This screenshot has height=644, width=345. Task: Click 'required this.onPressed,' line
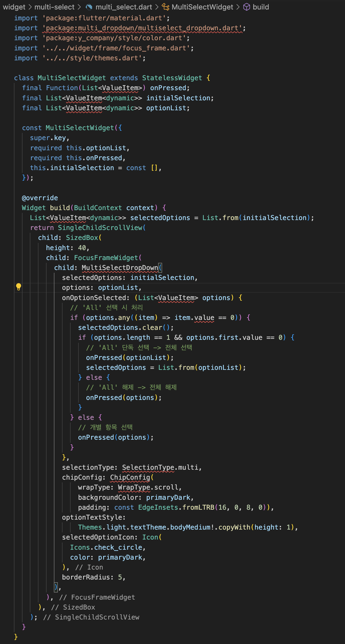click(78, 158)
